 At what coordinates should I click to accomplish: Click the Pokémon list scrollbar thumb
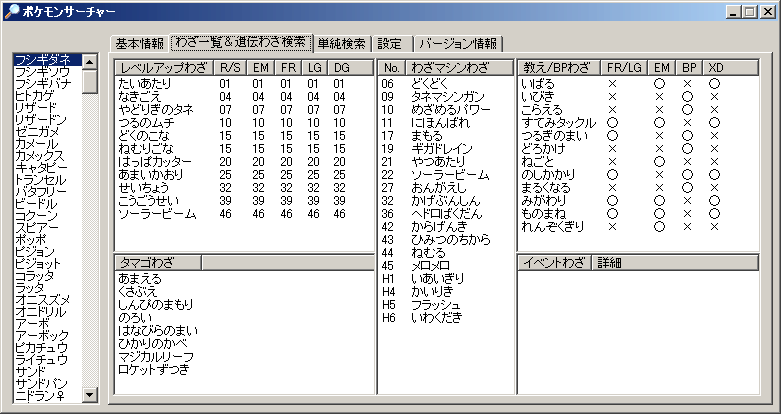[x=90, y=81]
